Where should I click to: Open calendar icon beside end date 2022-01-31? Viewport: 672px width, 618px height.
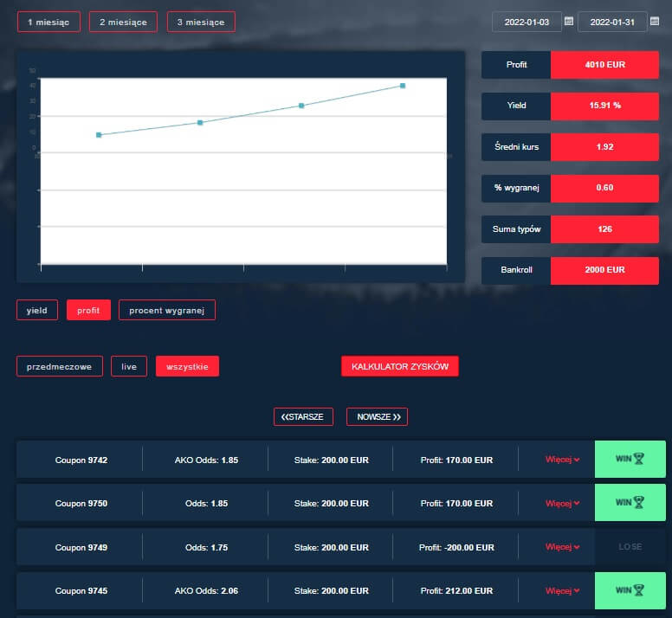655,21
